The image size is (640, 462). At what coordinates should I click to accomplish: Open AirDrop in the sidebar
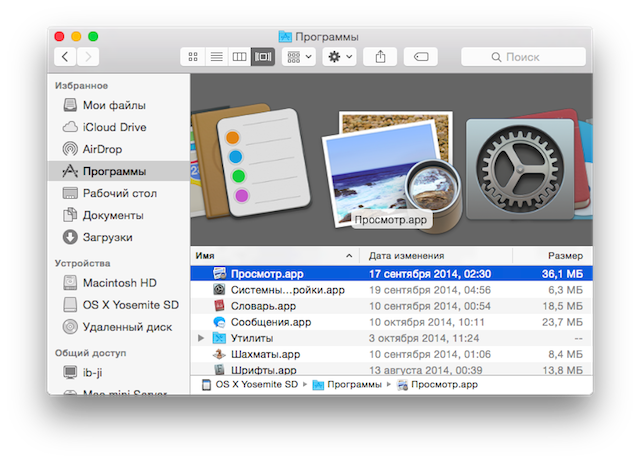118,149
